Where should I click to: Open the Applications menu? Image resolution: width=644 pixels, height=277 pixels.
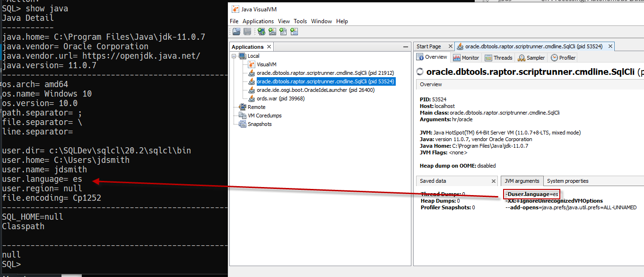[258, 21]
